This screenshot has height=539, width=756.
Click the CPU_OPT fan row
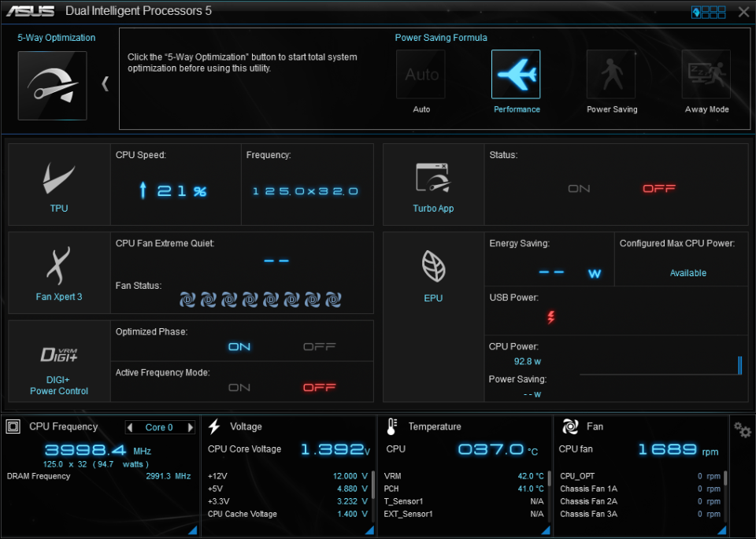pos(640,476)
